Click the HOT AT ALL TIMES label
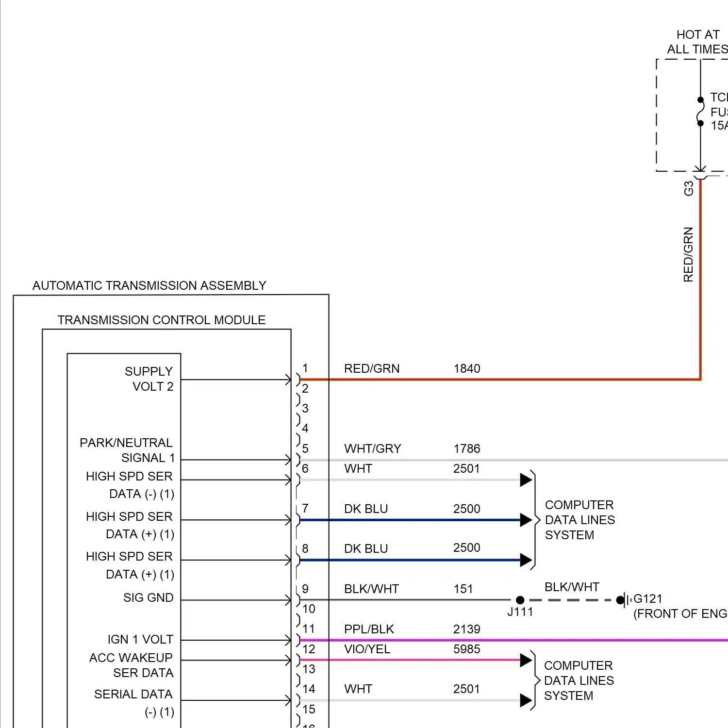 [x=697, y=42]
